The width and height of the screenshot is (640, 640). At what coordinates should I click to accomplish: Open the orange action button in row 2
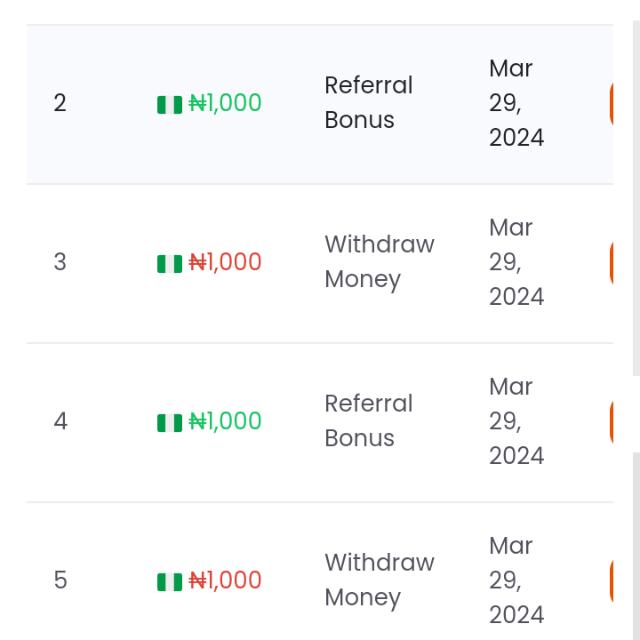click(611, 104)
